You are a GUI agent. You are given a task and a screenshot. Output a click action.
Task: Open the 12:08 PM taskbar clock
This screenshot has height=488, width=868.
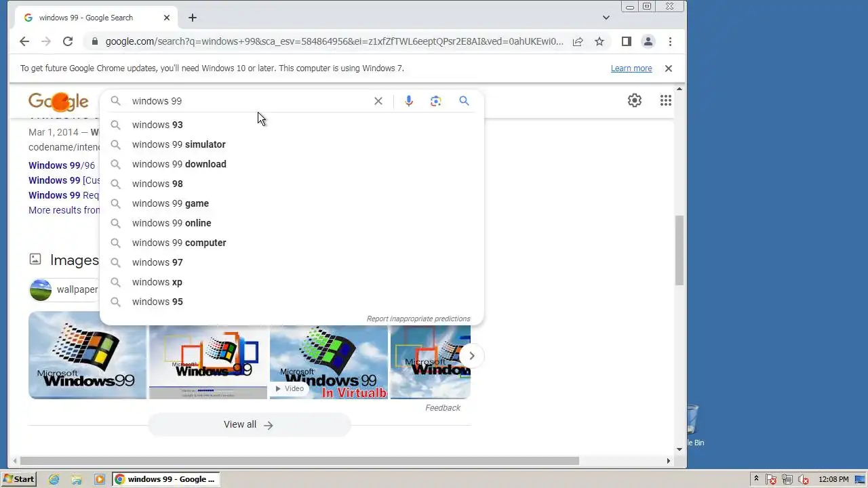pyautogui.click(x=833, y=479)
